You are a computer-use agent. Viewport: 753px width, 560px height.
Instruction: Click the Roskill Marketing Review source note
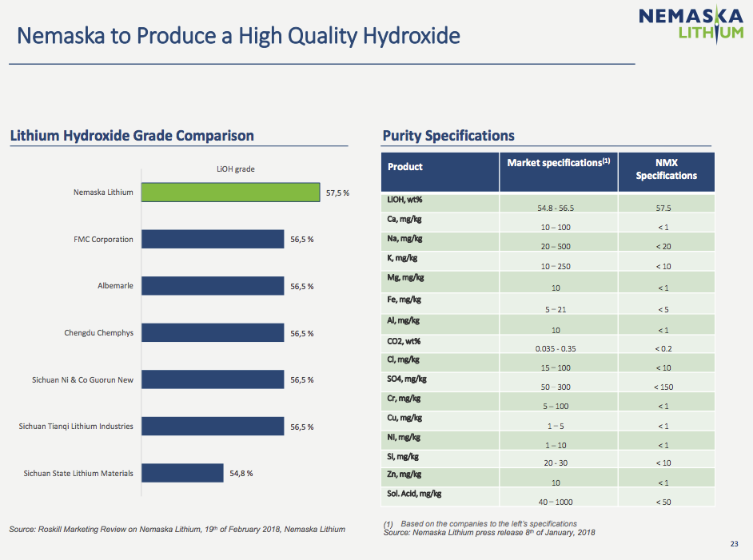pos(177,530)
